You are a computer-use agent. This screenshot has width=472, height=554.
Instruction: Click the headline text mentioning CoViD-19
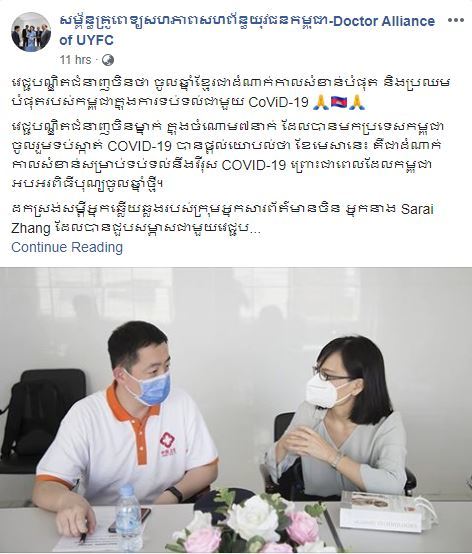coord(231,93)
